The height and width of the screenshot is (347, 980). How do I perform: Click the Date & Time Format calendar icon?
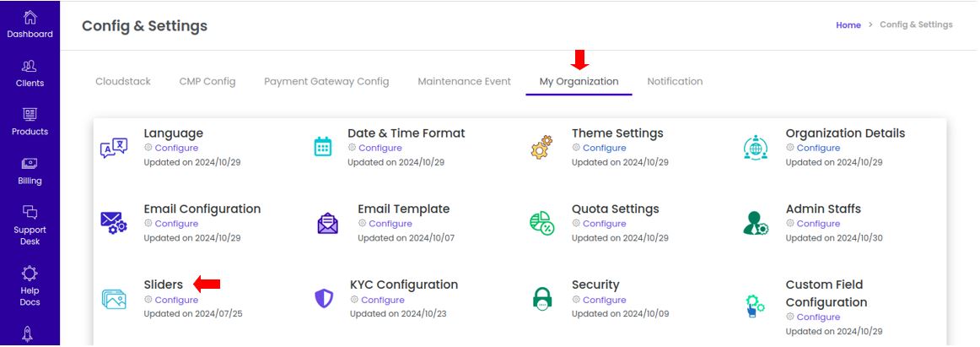point(322,146)
